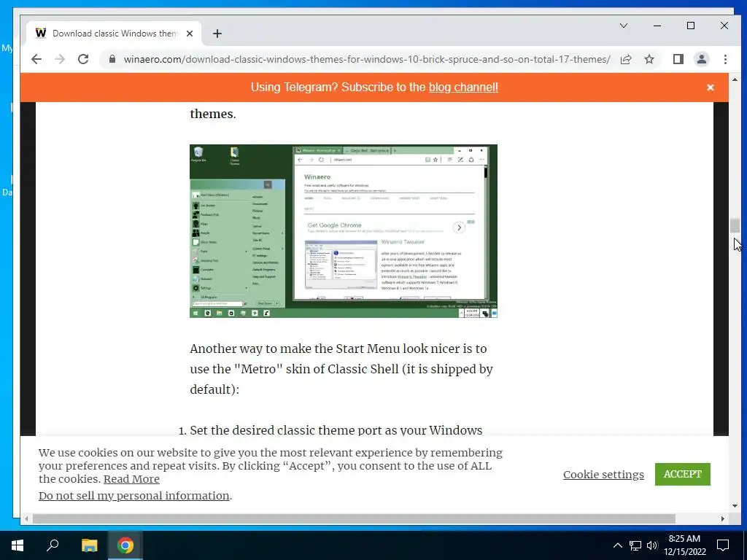The height and width of the screenshot is (560, 747).
Task: Click Do not sell my personal information
Action: tap(134, 496)
